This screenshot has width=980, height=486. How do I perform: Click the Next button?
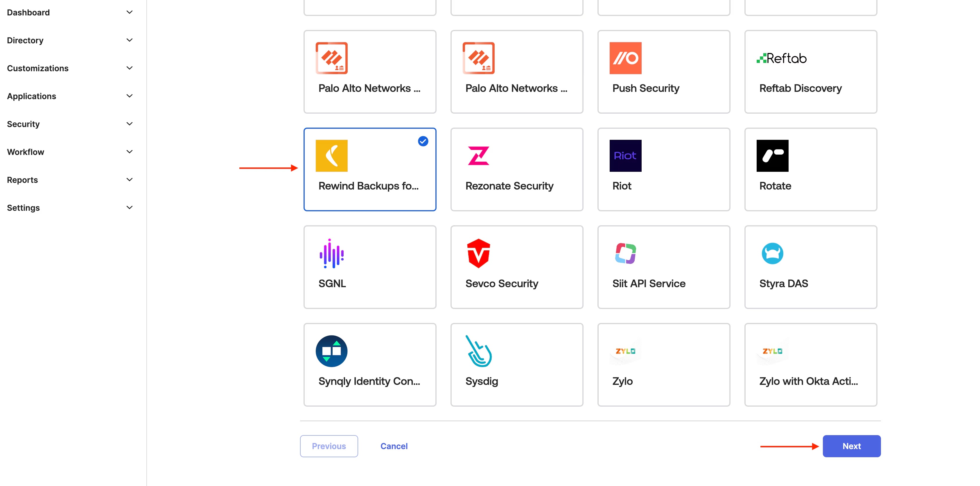click(x=851, y=446)
